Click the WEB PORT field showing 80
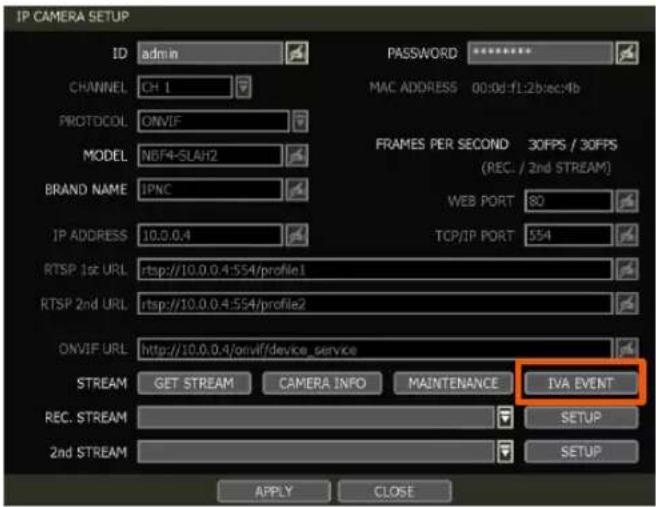Viewport: 656px width, 507px height. pos(569,201)
